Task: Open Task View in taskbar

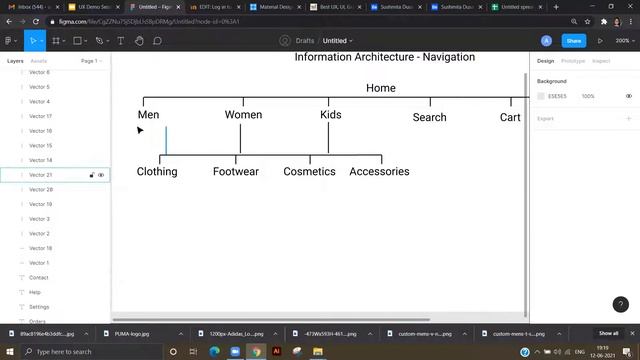Action: click(193, 351)
